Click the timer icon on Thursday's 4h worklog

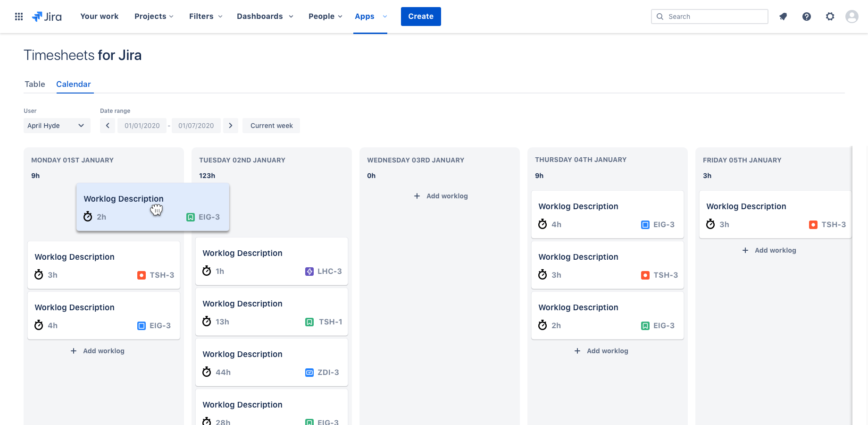(542, 224)
